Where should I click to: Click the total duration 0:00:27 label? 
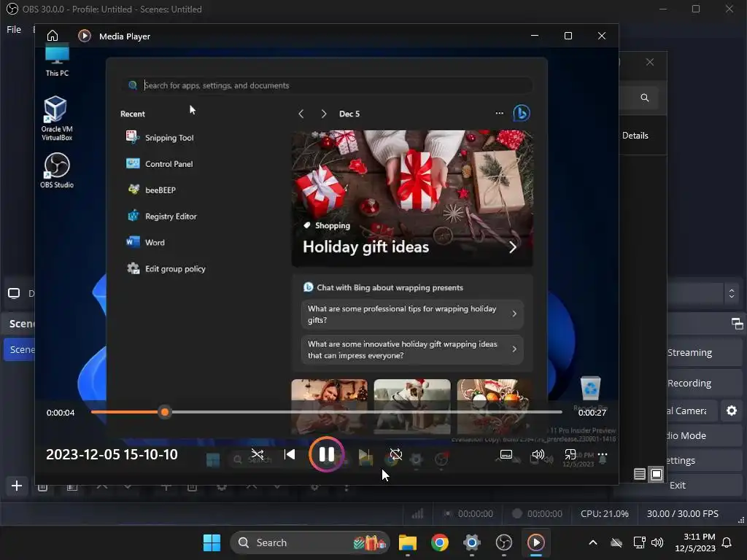point(592,413)
